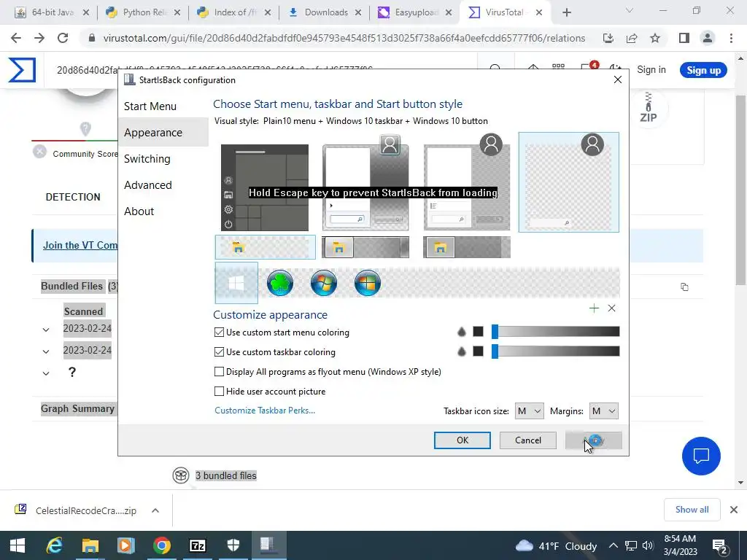Expand the bundled file row marked with ?
This screenshot has height=560, width=747.
pos(46,373)
